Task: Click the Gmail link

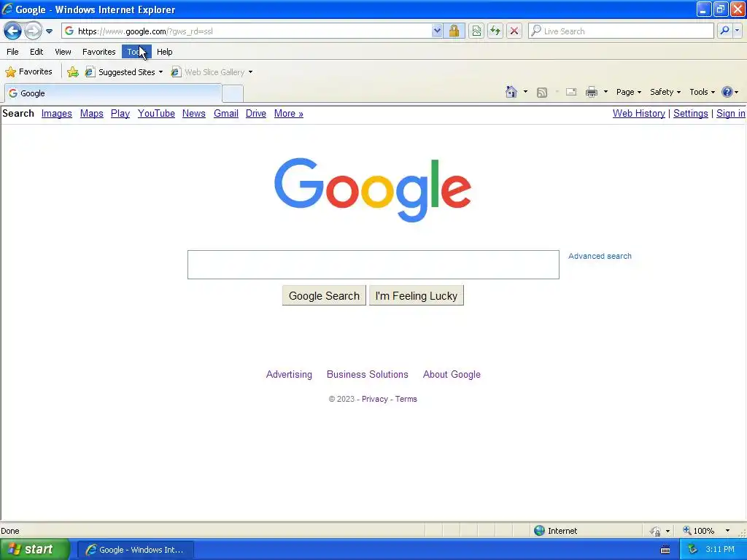Action: point(226,113)
